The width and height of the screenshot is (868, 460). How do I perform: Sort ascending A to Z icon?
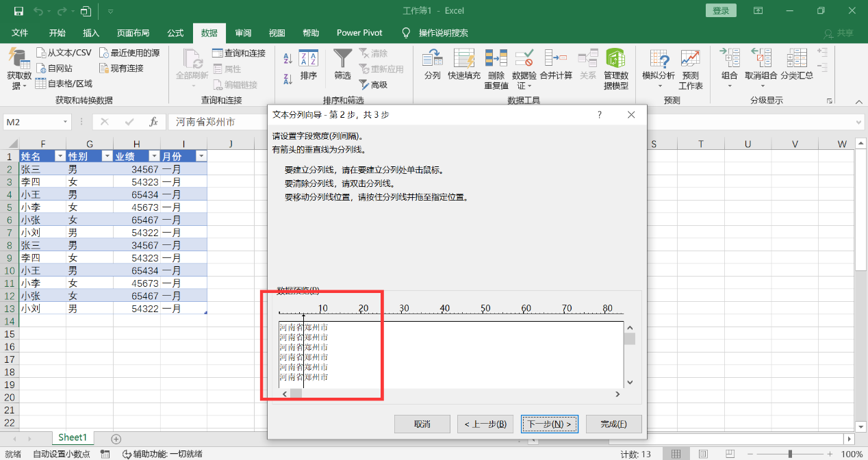click(x=288, y=60)
